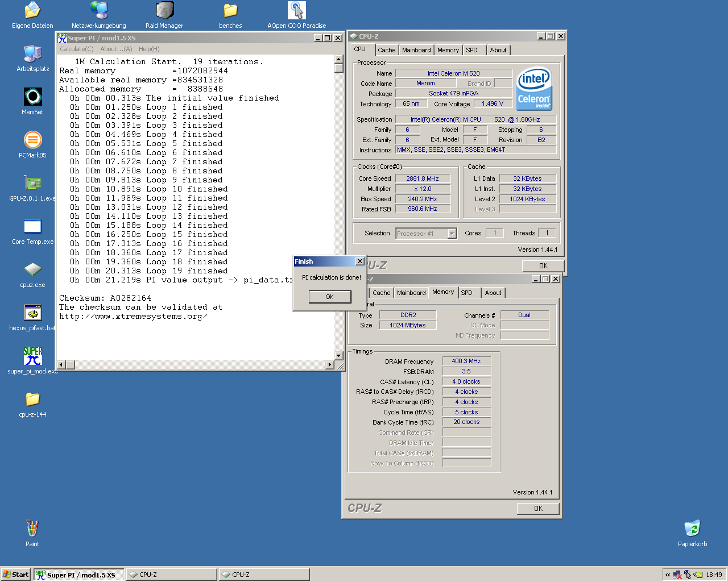Open Start menu
This screenshot has width=728, height=582.
point(15,575)
